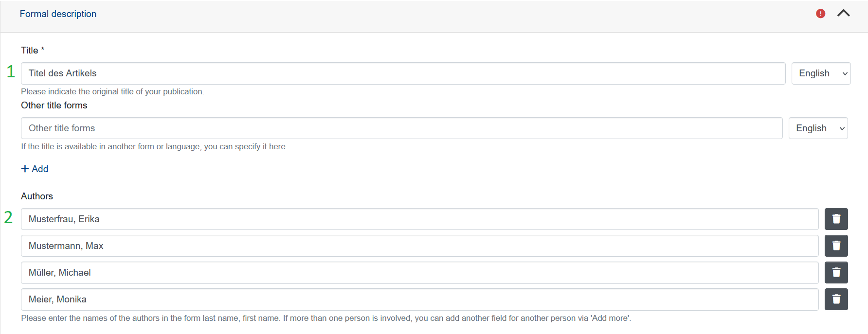Click the Other title forms input
Screen dimensions: 868x334
[401, 128]
